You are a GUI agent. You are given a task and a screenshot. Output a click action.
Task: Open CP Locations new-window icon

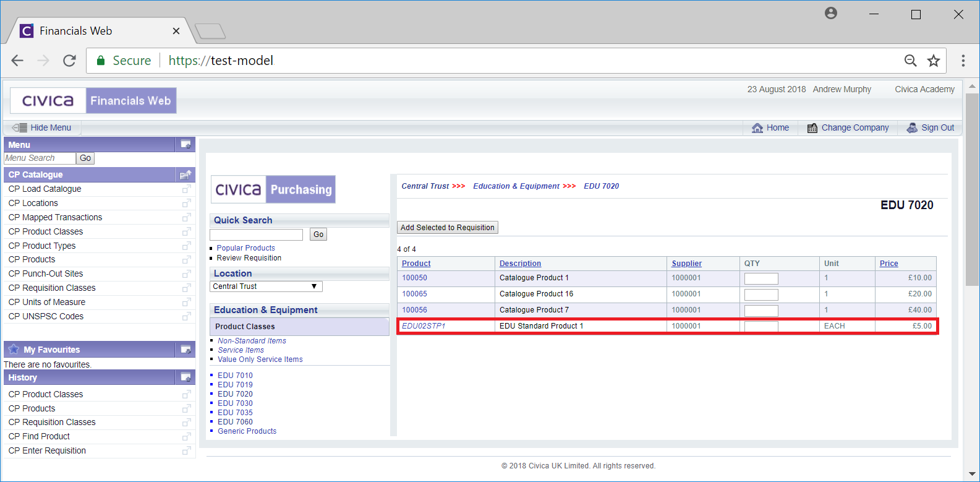186,203
